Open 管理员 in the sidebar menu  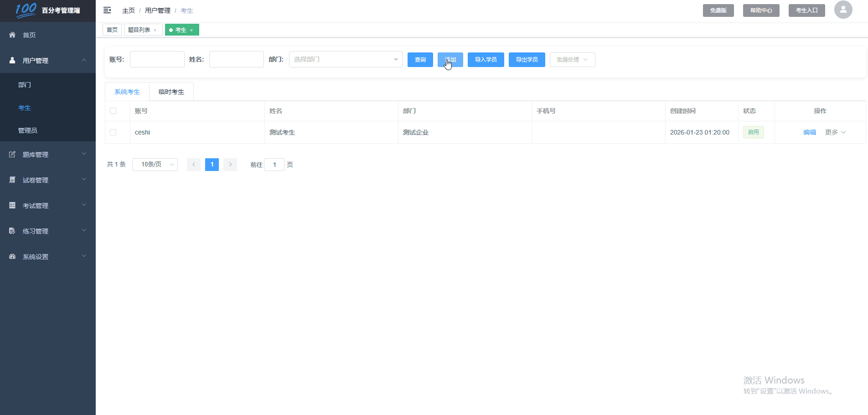pos(28,130)
